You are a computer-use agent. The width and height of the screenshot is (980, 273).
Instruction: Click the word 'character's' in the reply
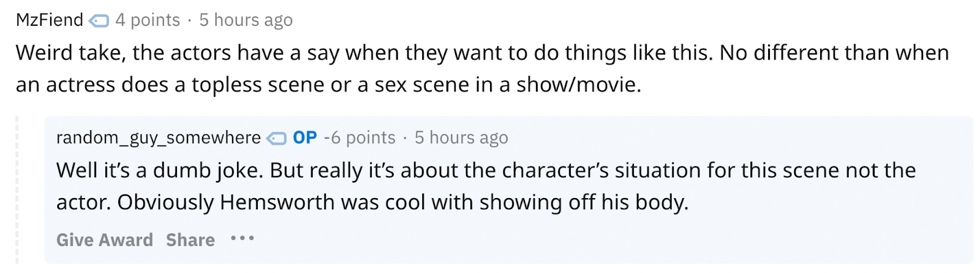pyautogui.click(x=555, y=170)
